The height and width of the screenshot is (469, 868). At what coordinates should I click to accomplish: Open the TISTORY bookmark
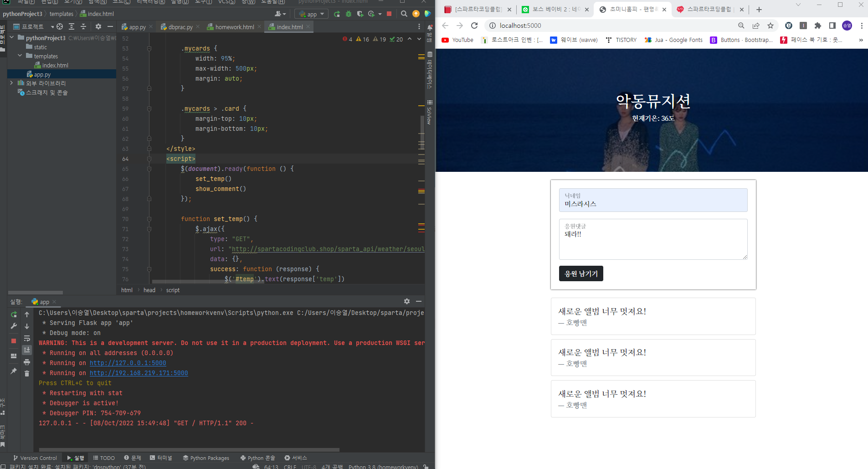pyautogui.click(x=621, y=40)
